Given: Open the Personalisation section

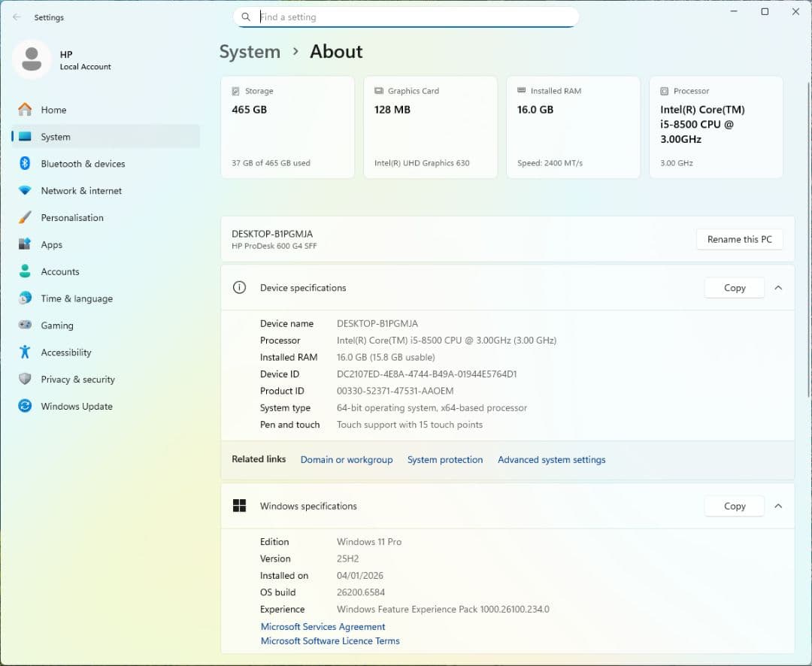Looking at the screenshot, I should (72, 217).
